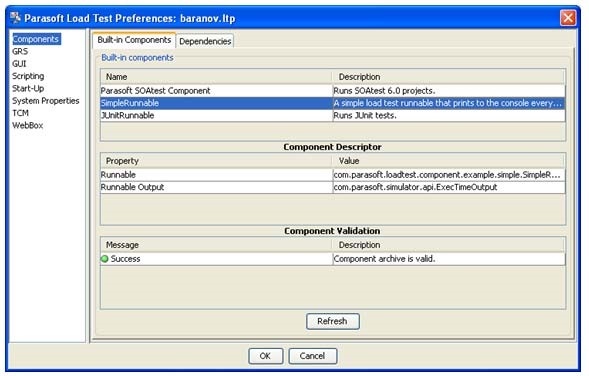
Task: Close the Load Test Preferences dialog
Action: pyautogui.click(x=568, y=18)
